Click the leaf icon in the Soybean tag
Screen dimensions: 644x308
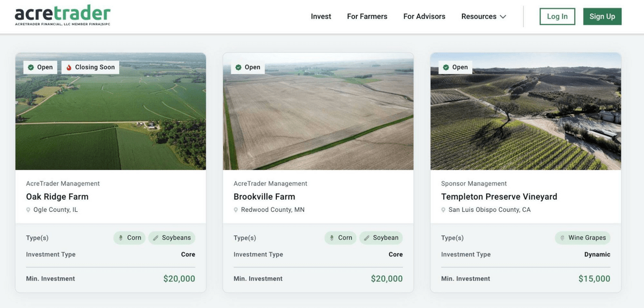coord(367,238)
